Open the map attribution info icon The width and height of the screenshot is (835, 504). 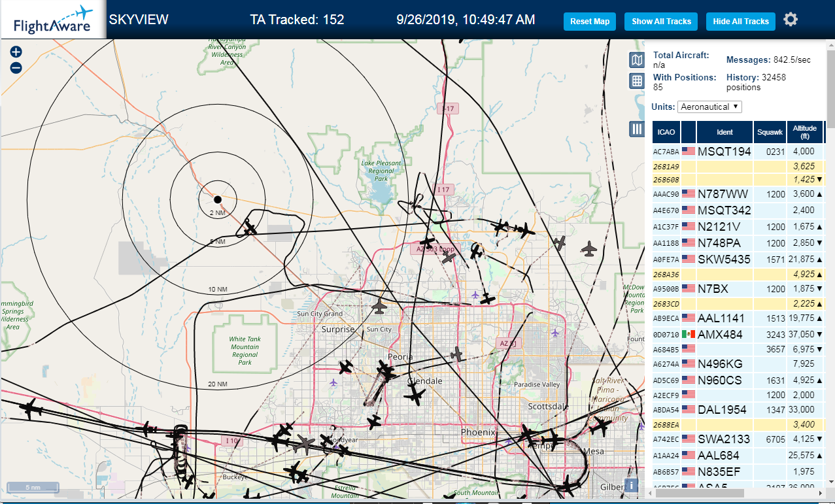[632, 485]
